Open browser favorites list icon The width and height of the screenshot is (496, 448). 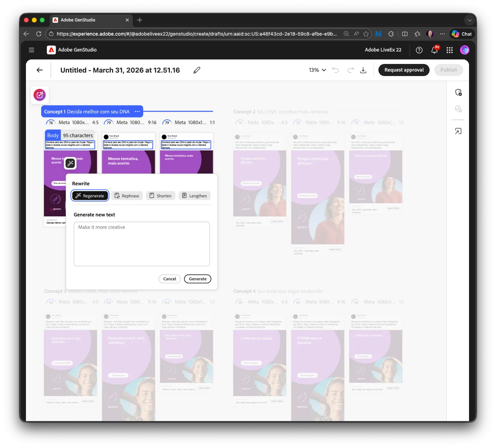click(417, 34)
